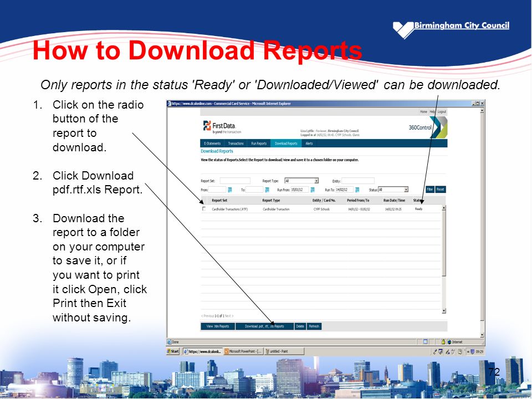The width and height of the screenshot is (532, 399).
Task: Click the Reset button
Action: point(441,190)
